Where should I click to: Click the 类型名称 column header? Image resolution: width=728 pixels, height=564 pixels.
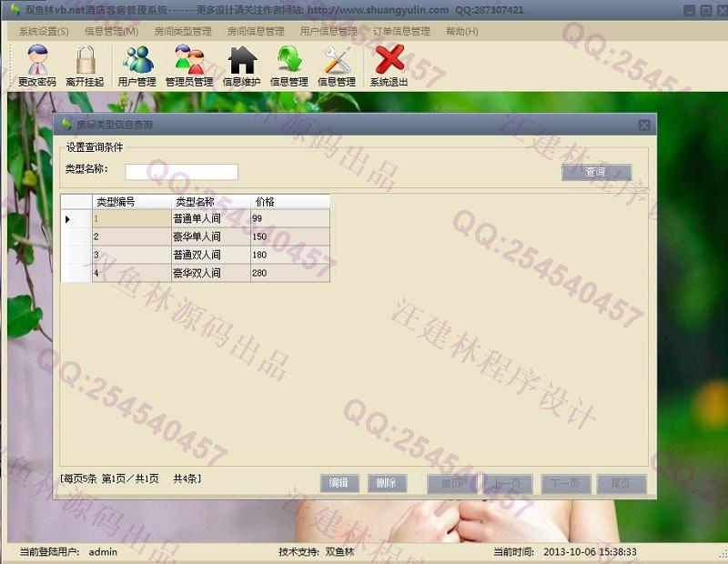click(211, 201)
